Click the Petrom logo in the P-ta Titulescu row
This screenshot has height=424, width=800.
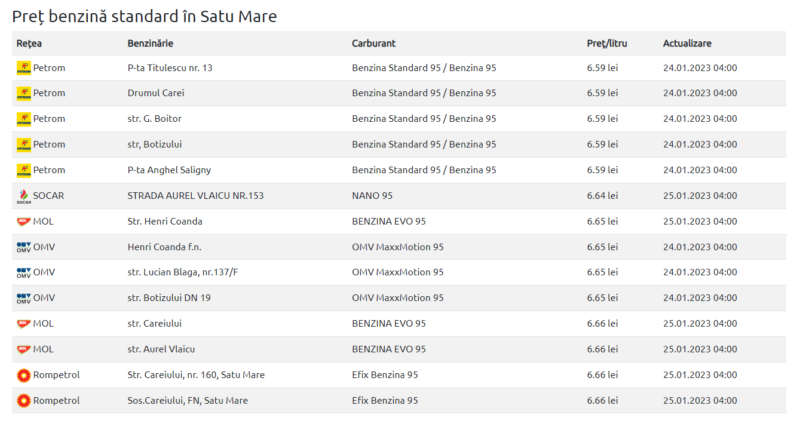(x=24, y=68)
